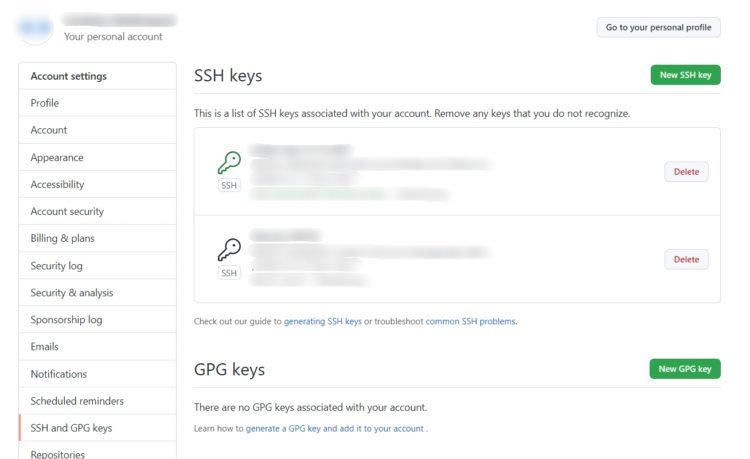Open Scheduled reminders settings
750x459 pixels.
tap(98, 401)
